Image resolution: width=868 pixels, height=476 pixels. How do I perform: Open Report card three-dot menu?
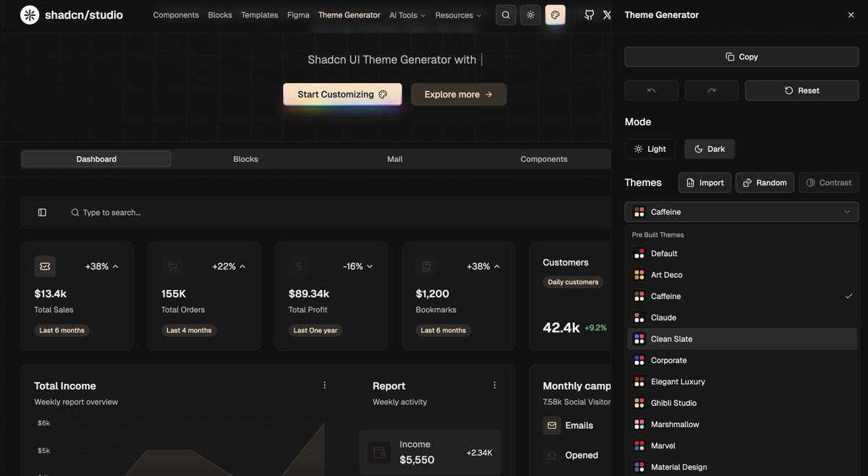[x=495, y=385]
